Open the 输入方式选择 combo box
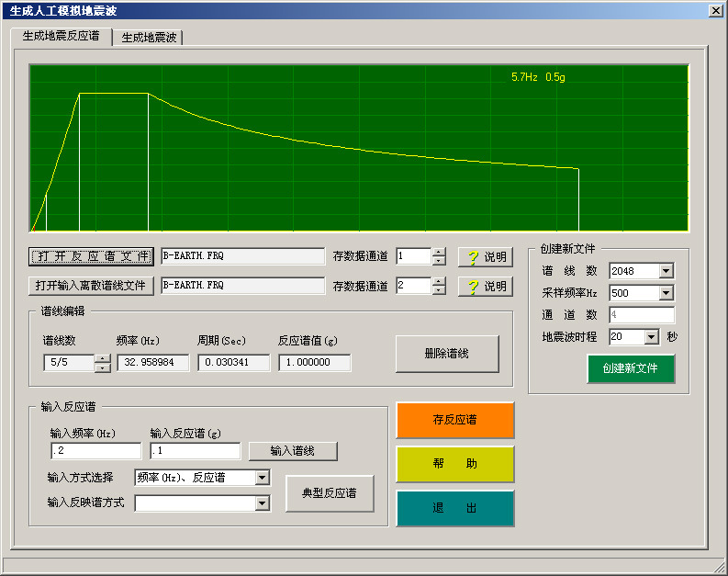 tap(262, 478)
